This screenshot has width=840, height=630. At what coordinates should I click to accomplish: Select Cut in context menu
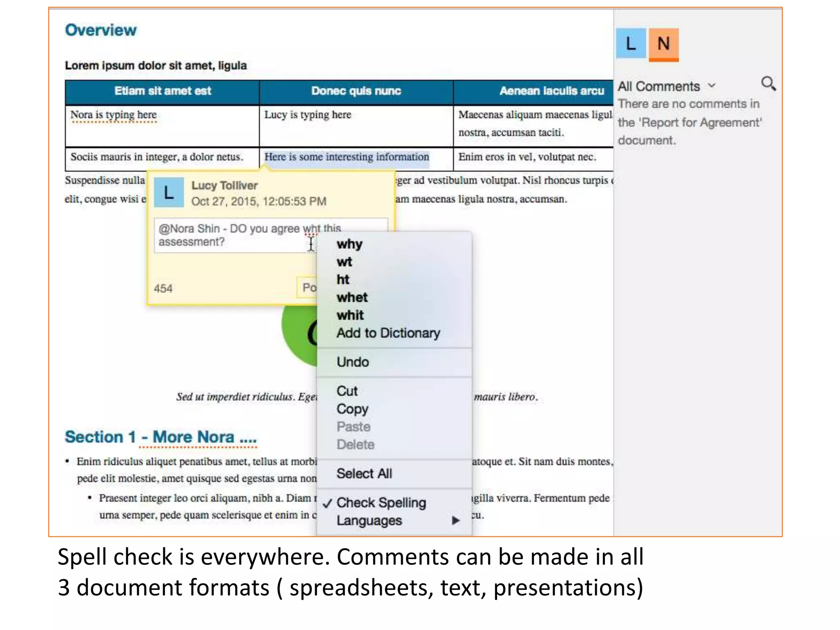pos(347,391)
